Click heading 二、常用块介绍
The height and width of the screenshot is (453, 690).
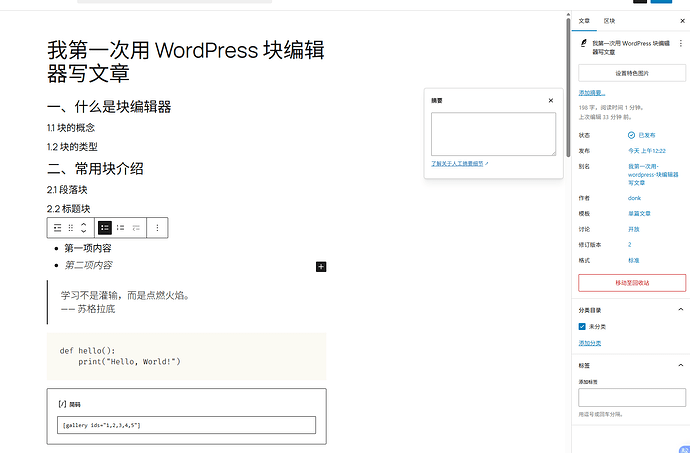(95, 169)
